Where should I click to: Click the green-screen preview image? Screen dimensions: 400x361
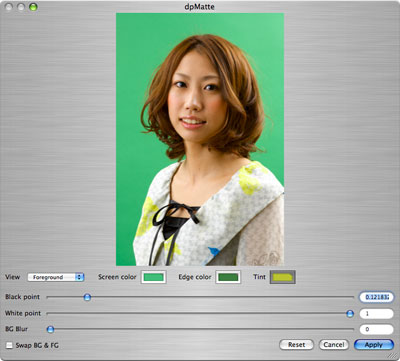click(200, 139)
